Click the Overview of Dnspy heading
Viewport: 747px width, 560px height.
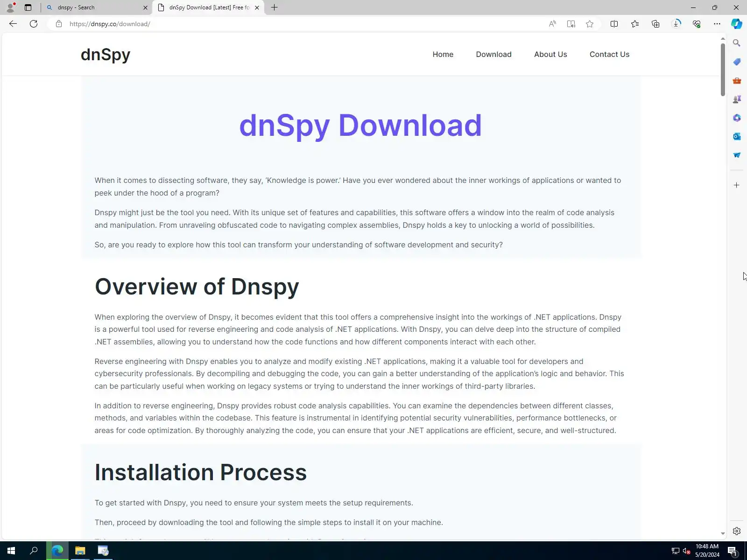(197, 287)
